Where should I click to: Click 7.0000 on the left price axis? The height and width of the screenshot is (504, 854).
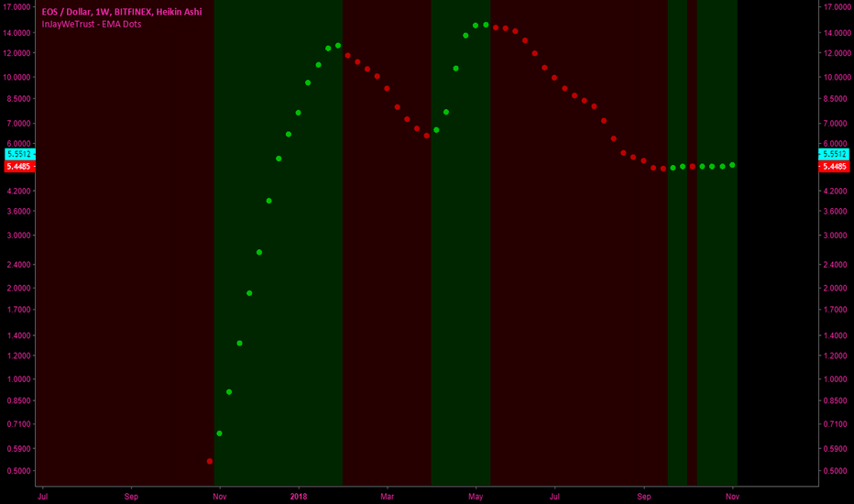18,123
